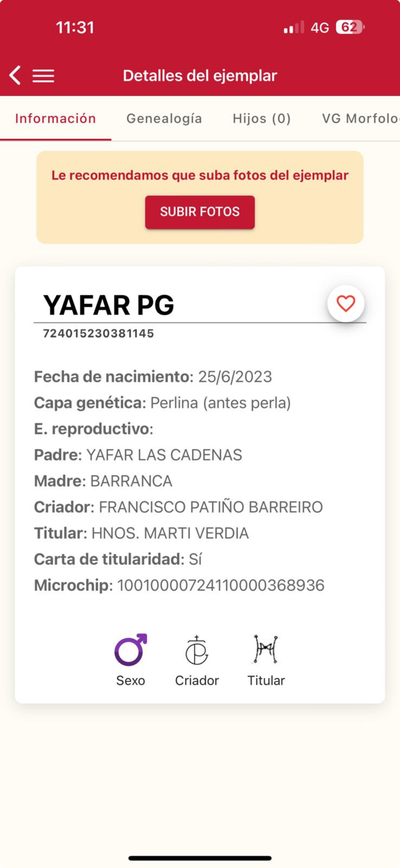Tap the battery level icon

pyautogui.click(x=350, y=27)
